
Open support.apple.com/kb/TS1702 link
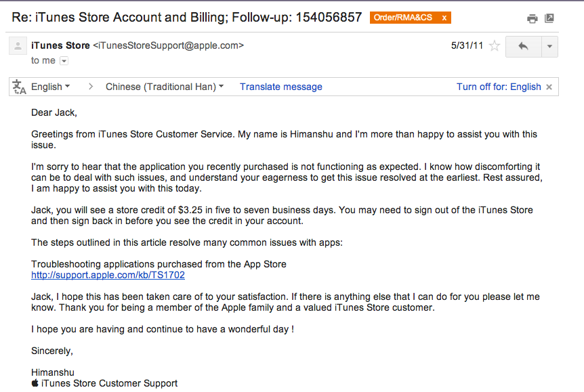(x=108, y=275)
